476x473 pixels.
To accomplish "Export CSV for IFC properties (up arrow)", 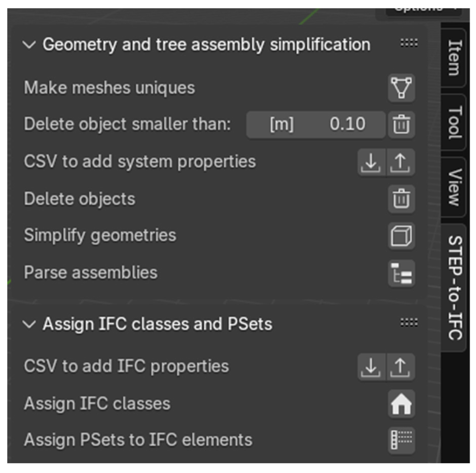I will tap(400, 367).
